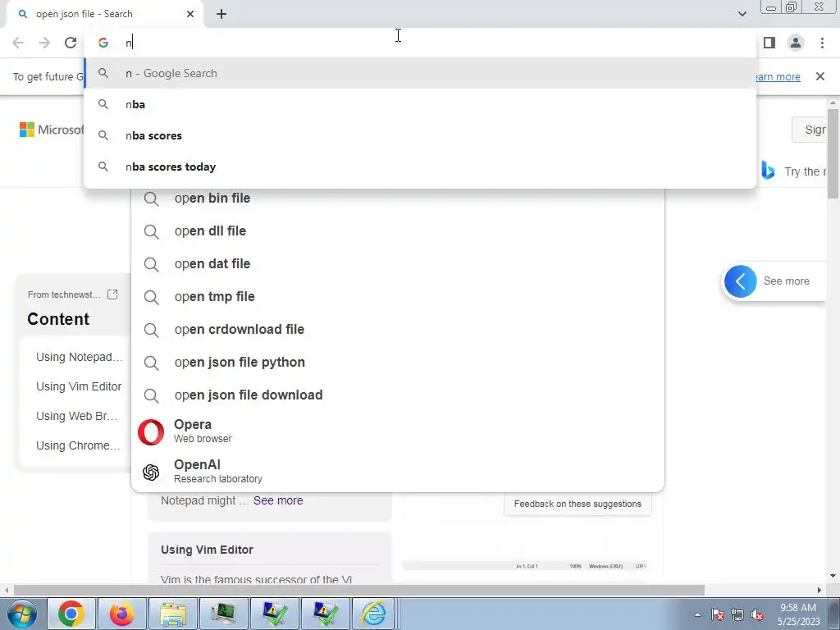
Task: Jump to 'Using Notepad…' in Content list
Action: tap(80, 358)
